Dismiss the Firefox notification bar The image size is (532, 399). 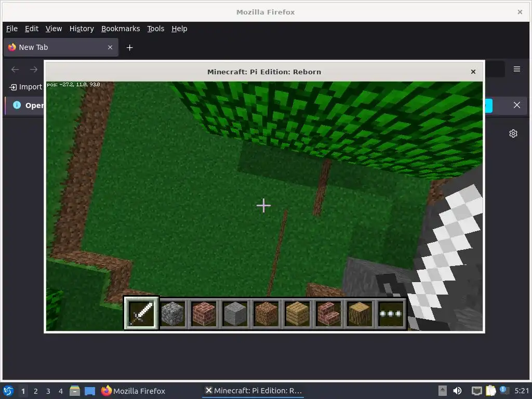tap(517, 105)
